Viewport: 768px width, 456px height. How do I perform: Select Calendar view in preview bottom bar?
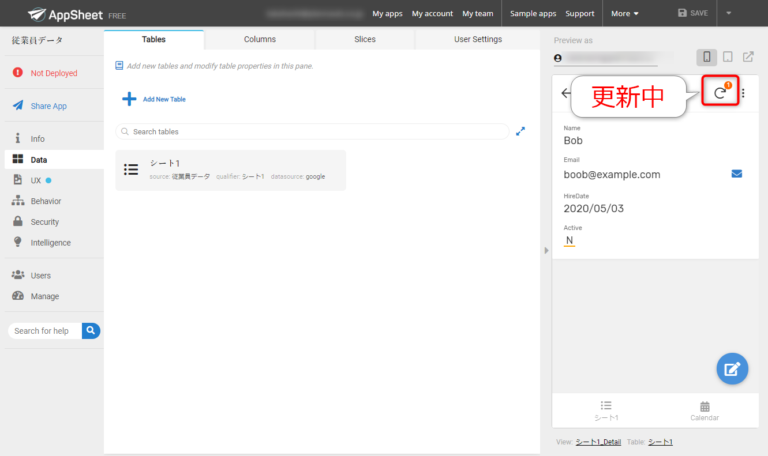click(x=704, y=410)
